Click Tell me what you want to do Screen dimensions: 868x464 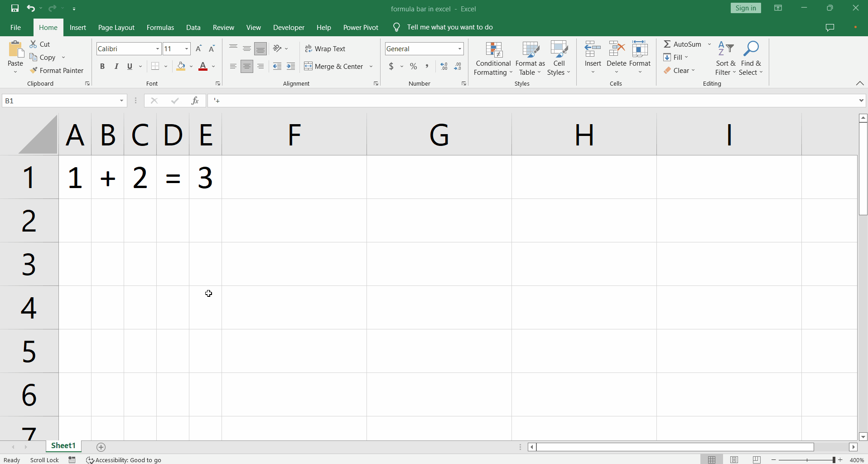pyautogui.click(x=450, y=27)
